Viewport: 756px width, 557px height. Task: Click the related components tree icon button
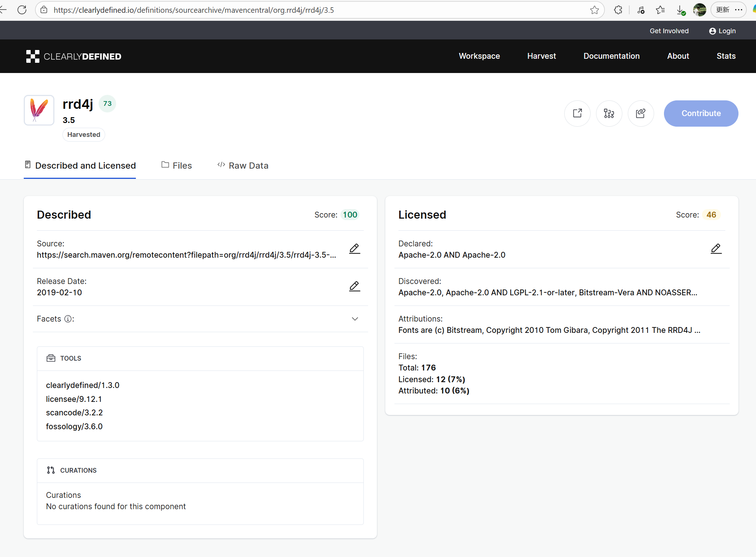click(x=609, y=114)
